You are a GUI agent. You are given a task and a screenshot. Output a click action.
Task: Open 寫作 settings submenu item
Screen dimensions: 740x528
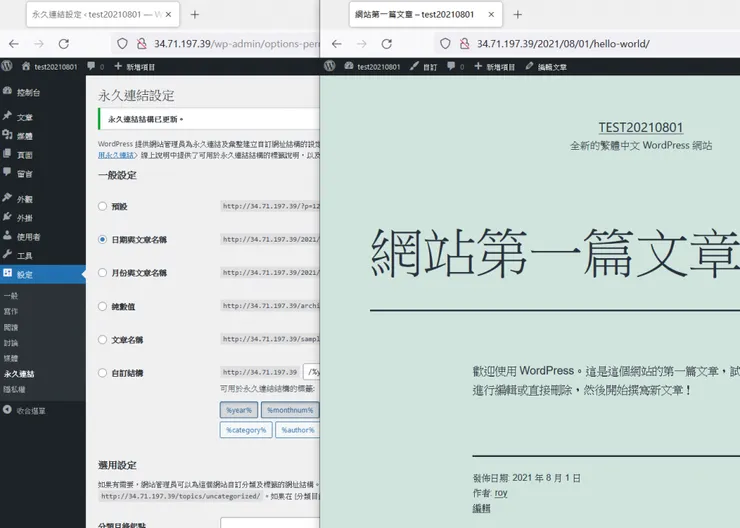tap(11, 311)
